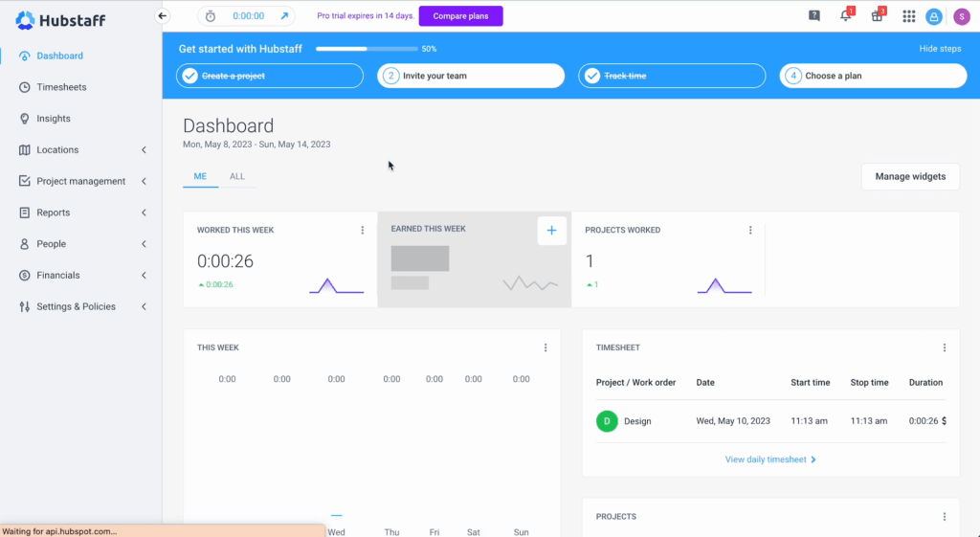
Task: Select the Choose a plan step
Action: pos(873,76)
